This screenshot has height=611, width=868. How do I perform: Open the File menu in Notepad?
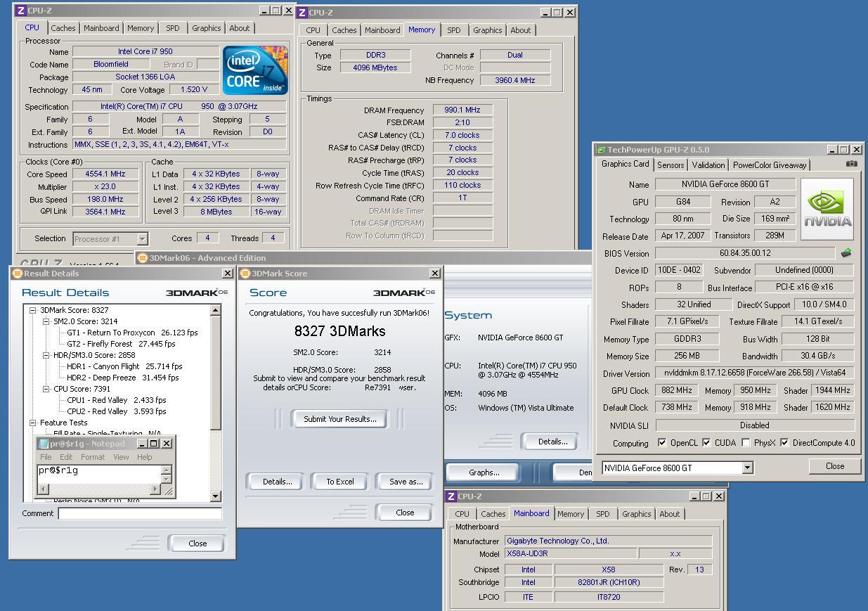pyautogui.click(x=46, y=457)
